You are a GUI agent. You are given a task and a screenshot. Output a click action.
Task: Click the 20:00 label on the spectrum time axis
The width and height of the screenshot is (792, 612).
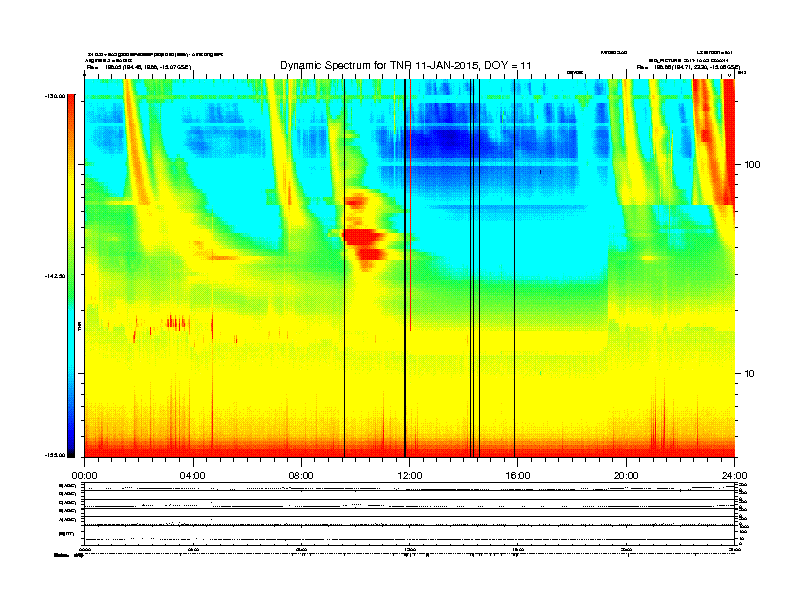point(626,476)
